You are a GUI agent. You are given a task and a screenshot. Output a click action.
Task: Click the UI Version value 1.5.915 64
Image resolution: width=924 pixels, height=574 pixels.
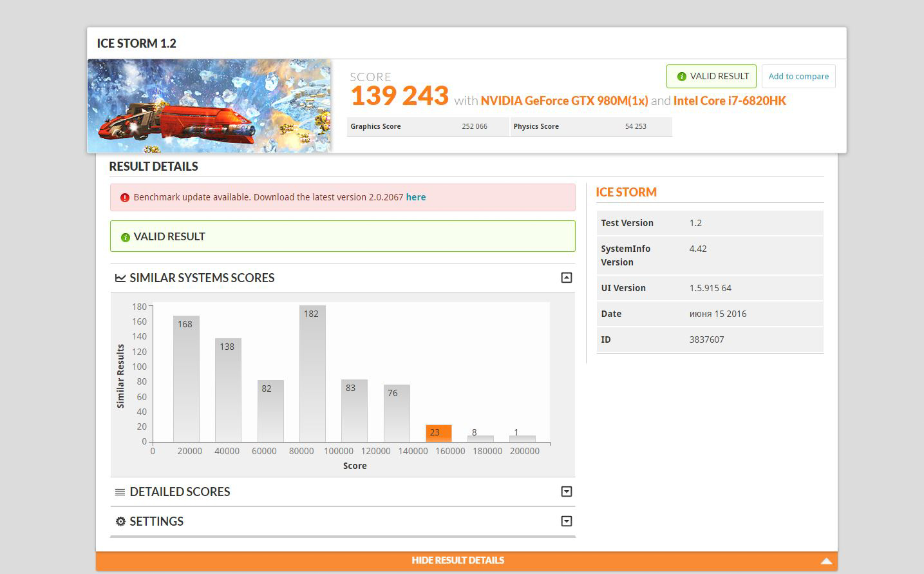(710, 288)
